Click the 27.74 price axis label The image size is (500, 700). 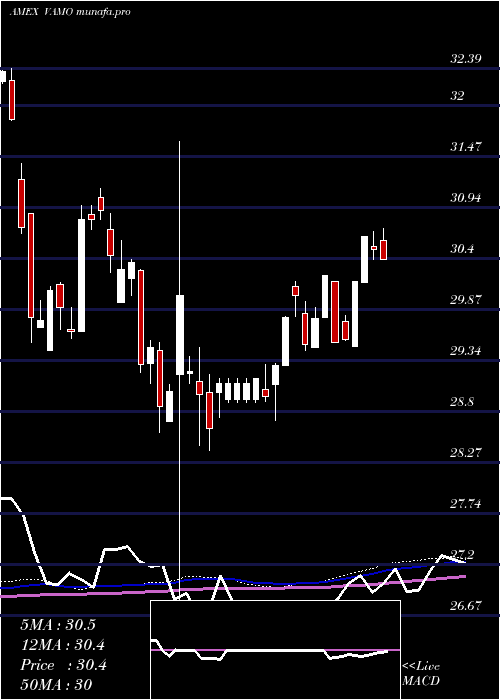coord(466,504)
